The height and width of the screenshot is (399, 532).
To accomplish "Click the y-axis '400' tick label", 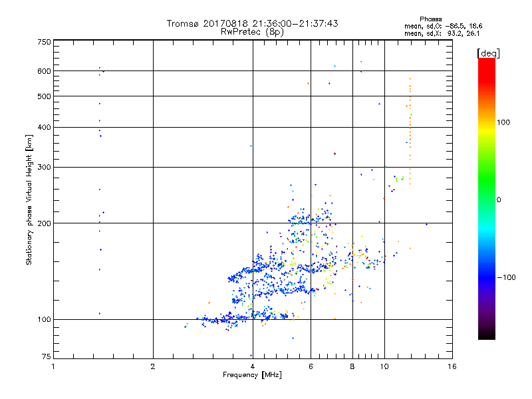I will click(44, 127).
